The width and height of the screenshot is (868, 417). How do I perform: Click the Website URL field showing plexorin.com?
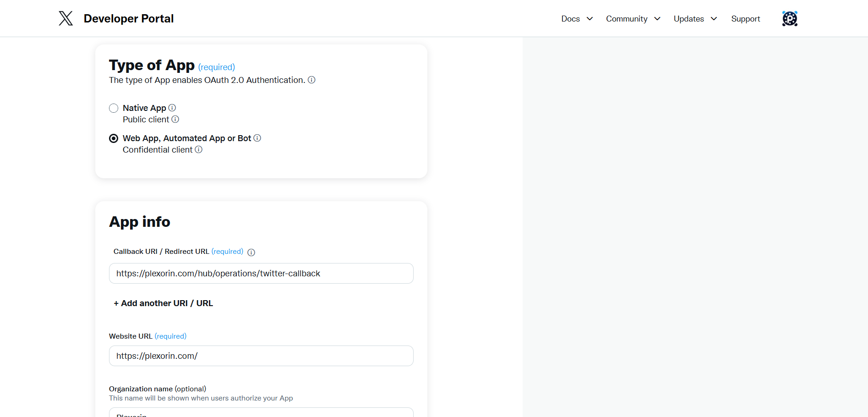261,356
